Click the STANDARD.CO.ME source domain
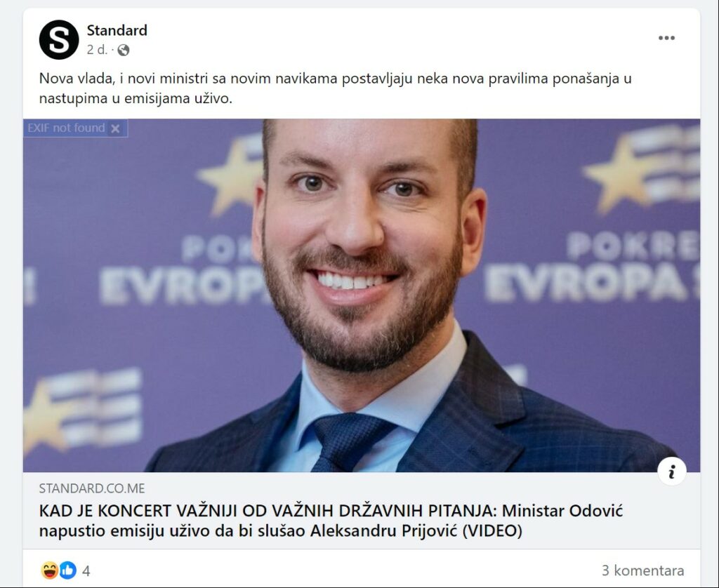Viewport: 719px width, 588px height. click(x=92, y=488)
